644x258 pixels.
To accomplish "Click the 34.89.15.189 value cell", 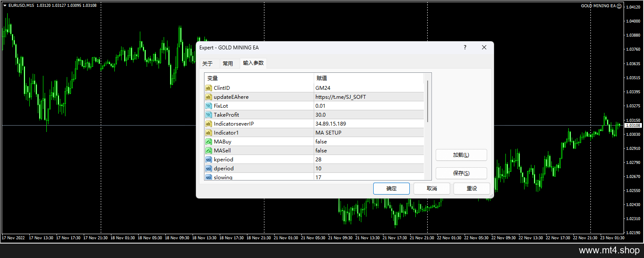I will coord(369,124).
